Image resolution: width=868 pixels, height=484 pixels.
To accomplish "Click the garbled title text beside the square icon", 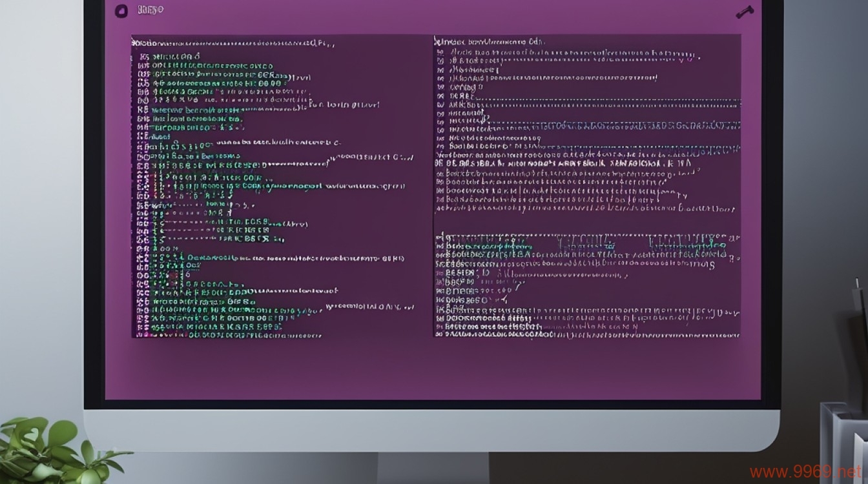I will tap(150, 10).
